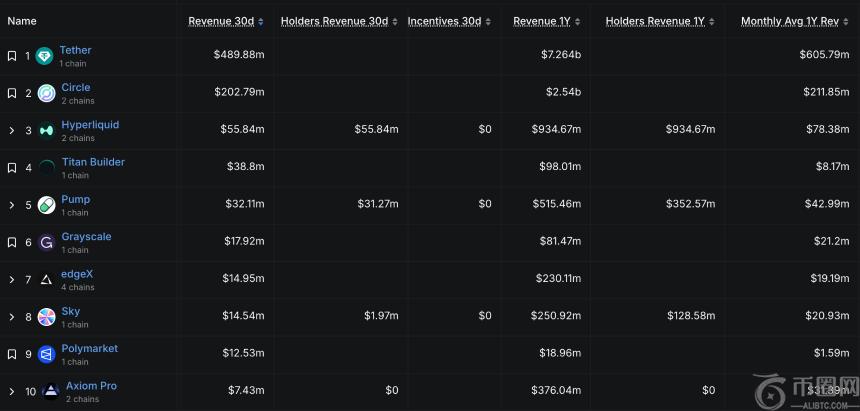Open the Titan Builder protocol link
The height and width of the screenshot is (411, 860).
[93, 162]
